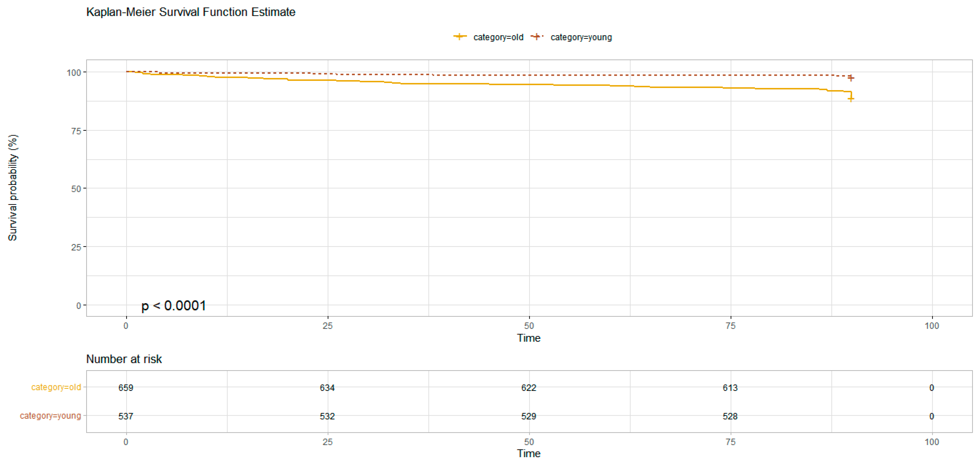This screenshot has width=980, height=463.
Task: Select the value 634 in risk table
Action: pyautogui.click(x=327, y=388)
